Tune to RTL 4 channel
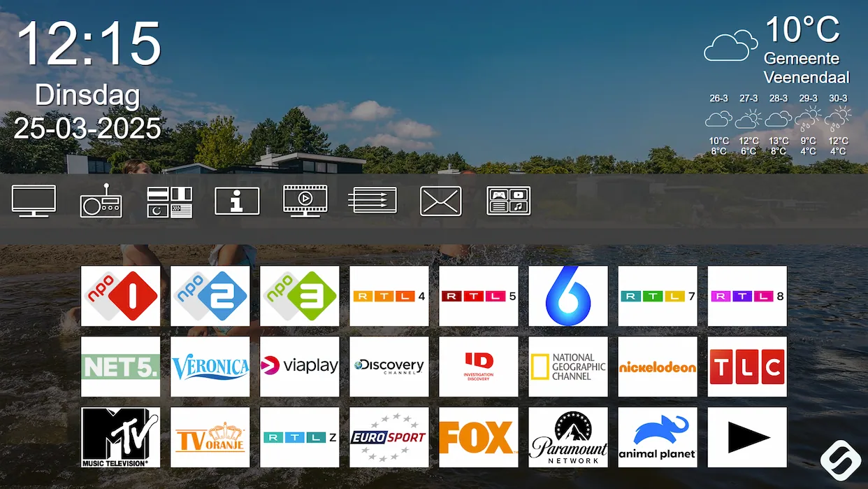Viewport: 868px width, 489px height. [389, 296]
